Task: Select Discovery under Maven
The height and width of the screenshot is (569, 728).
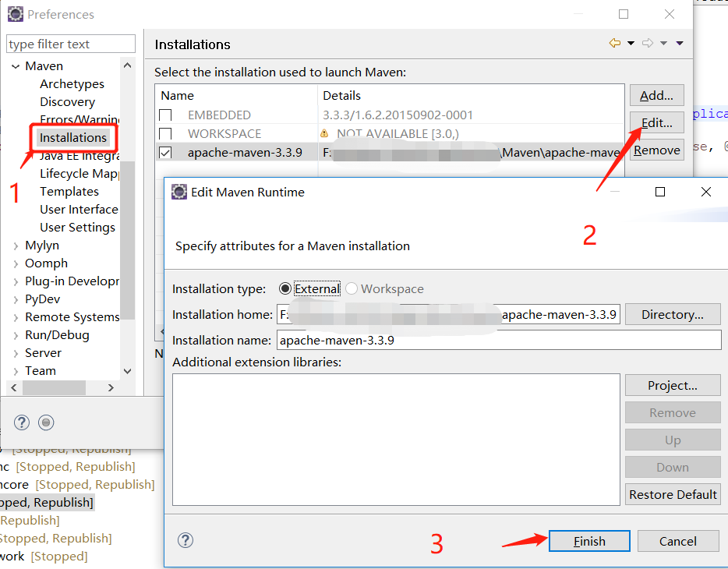Action: [67, 101]
